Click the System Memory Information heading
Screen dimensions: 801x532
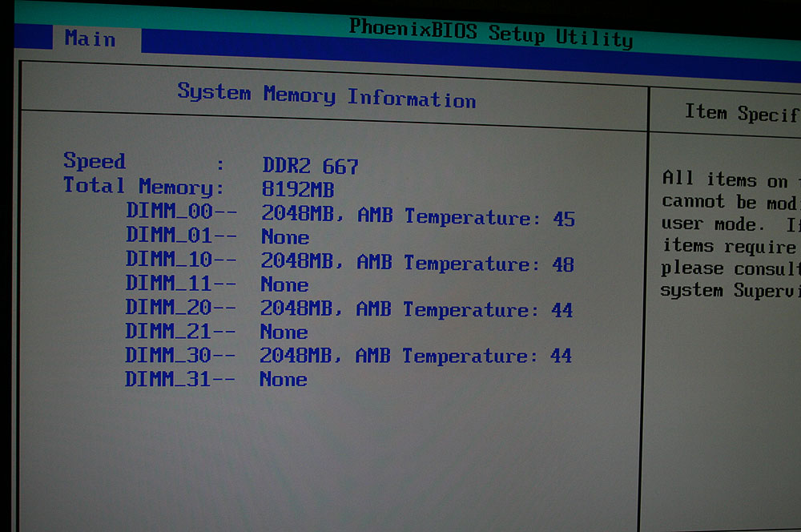point(327,95)
